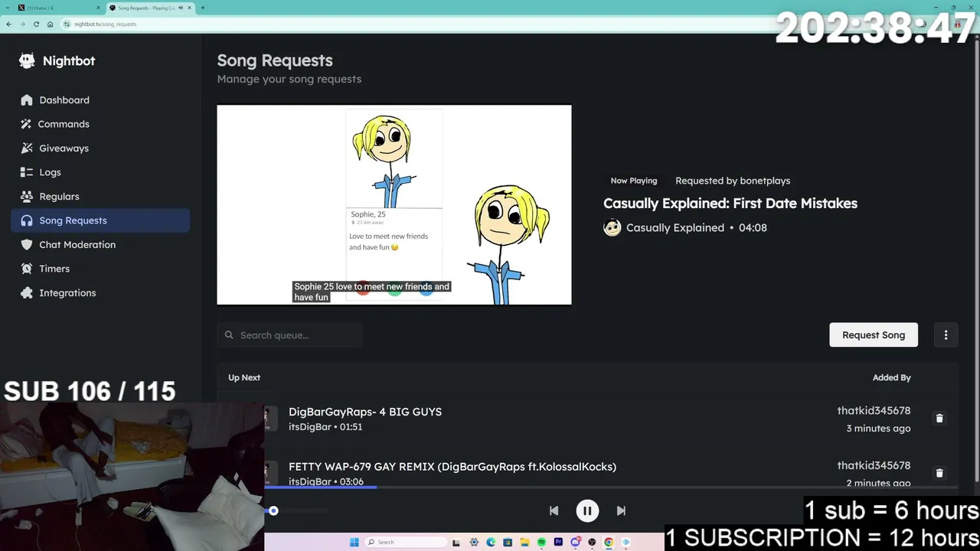
Task: Open the Logs page
Action: 100,172
